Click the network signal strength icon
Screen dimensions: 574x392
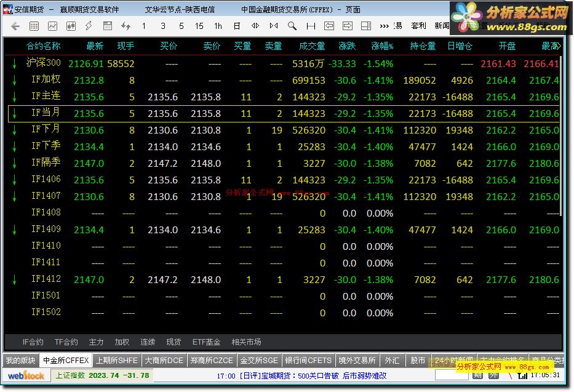point(522,375)
